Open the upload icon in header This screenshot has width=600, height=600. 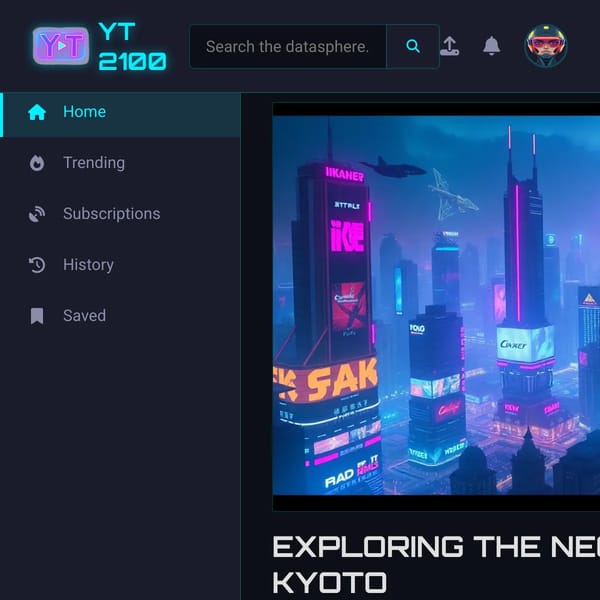[x=450, y=46]
